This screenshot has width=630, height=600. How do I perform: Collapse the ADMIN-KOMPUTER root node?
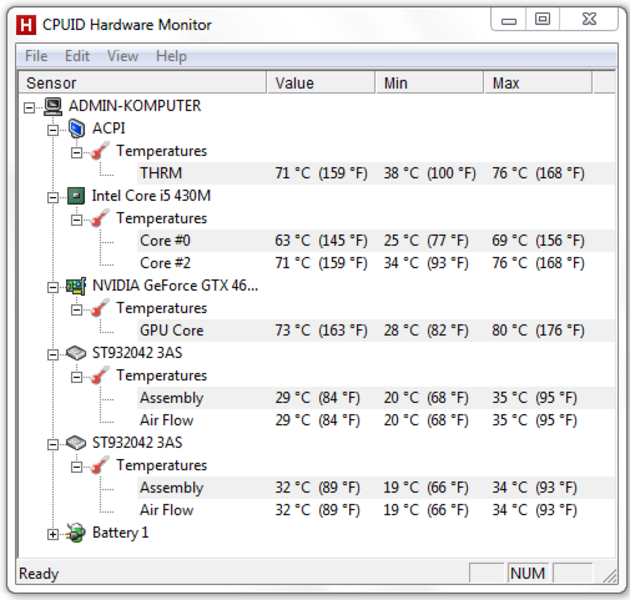pos(29,108)
